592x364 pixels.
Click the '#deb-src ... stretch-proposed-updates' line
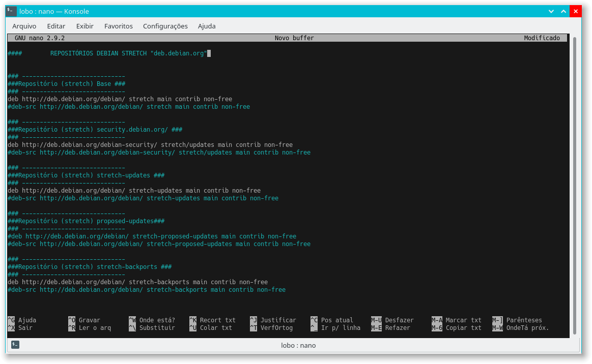[159, 244]
